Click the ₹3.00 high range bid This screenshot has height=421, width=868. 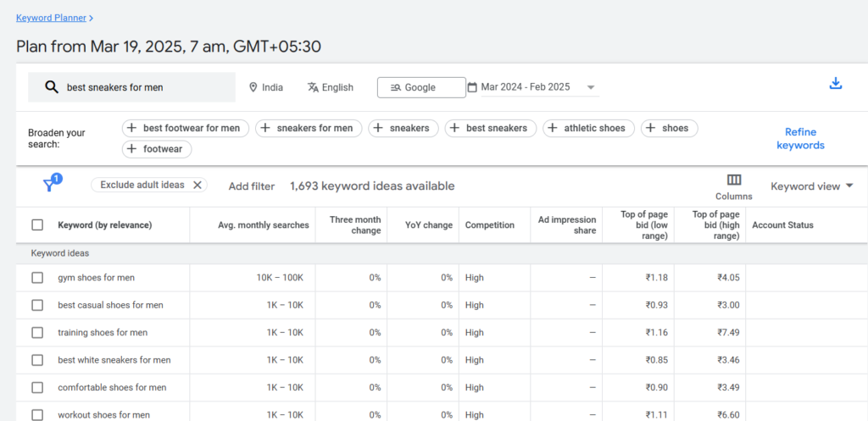(x=728, y=306)
